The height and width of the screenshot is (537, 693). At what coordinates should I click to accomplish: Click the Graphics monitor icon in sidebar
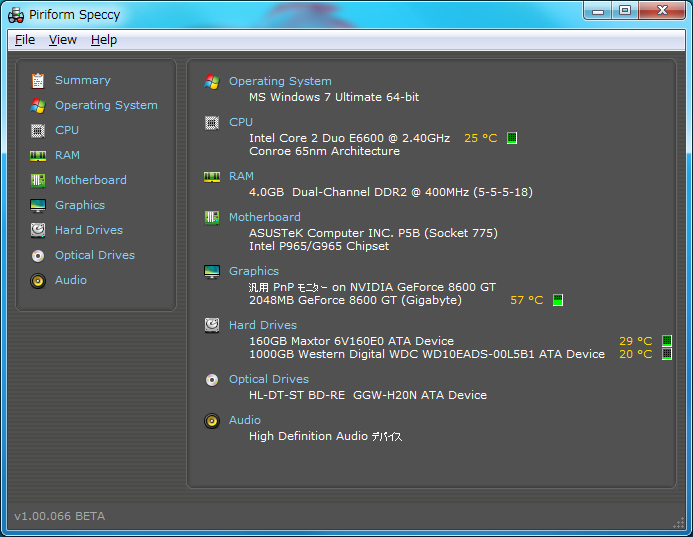(x=38, y=206)
